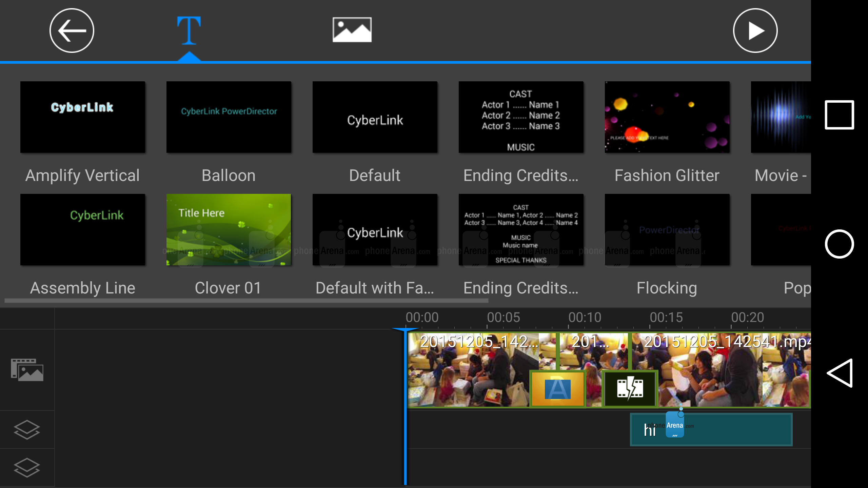Select the Movie title template thumbnail

[781, 117]
